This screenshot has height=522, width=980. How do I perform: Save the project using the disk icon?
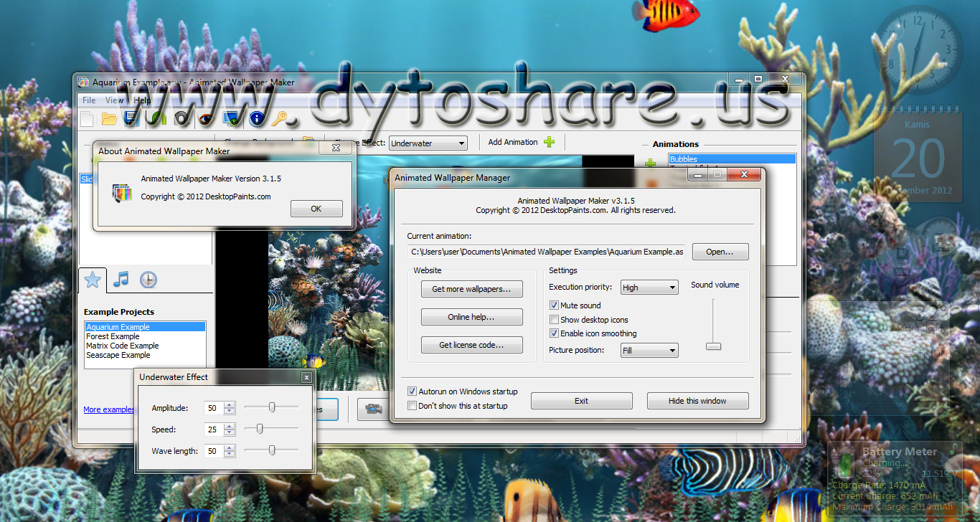click(133, 118)
